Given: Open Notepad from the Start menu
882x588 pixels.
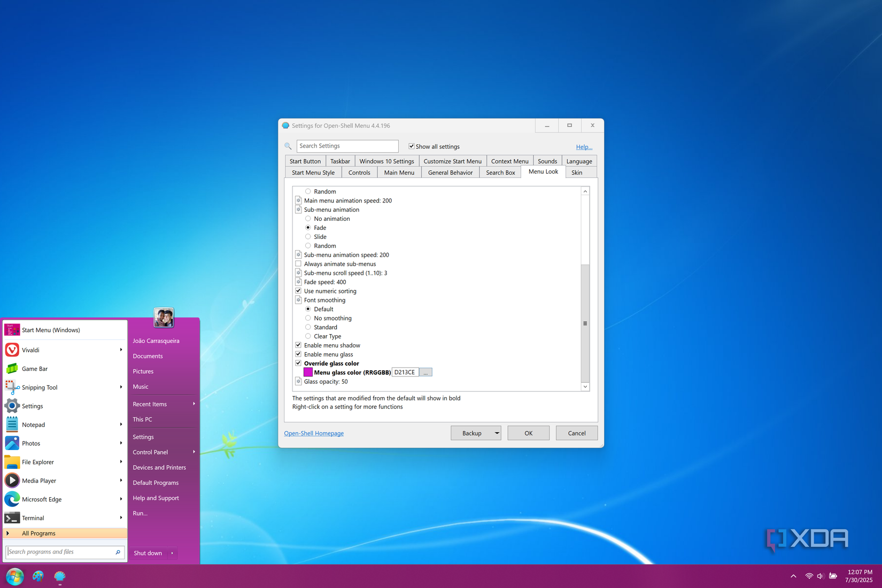Looking at the screenshot, I should 33,424.
